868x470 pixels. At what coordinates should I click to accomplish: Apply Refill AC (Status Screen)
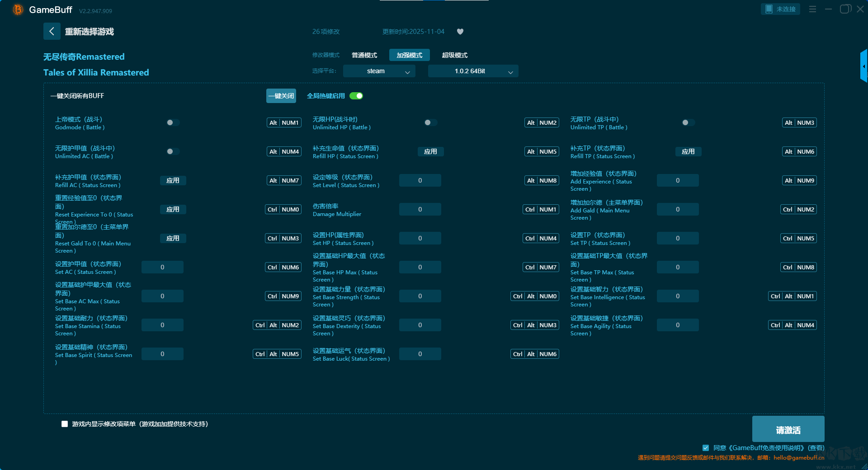click(173, 180)
